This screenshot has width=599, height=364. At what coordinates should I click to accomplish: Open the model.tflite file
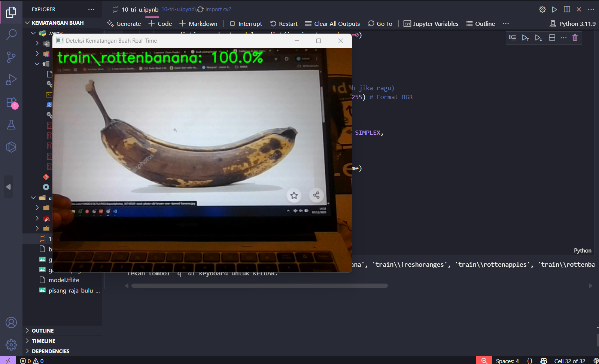pyautogui.click(x=64, y=280)
